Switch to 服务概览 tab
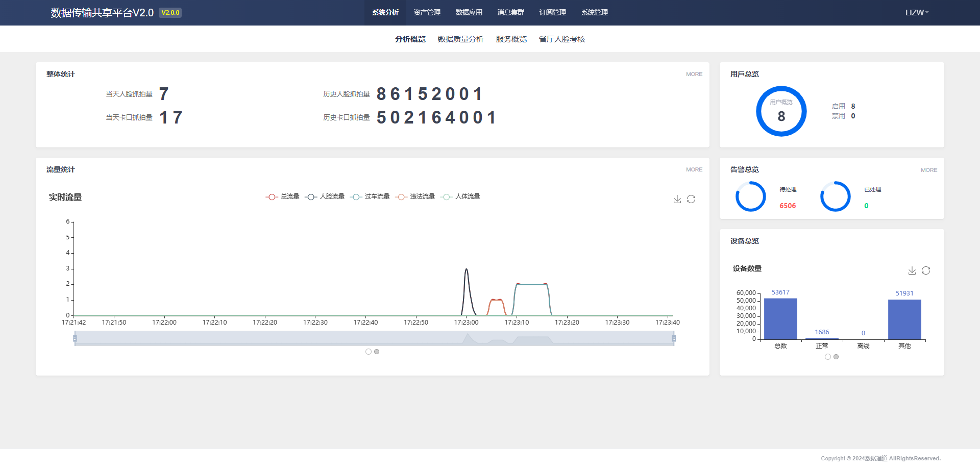 (511, 39)
